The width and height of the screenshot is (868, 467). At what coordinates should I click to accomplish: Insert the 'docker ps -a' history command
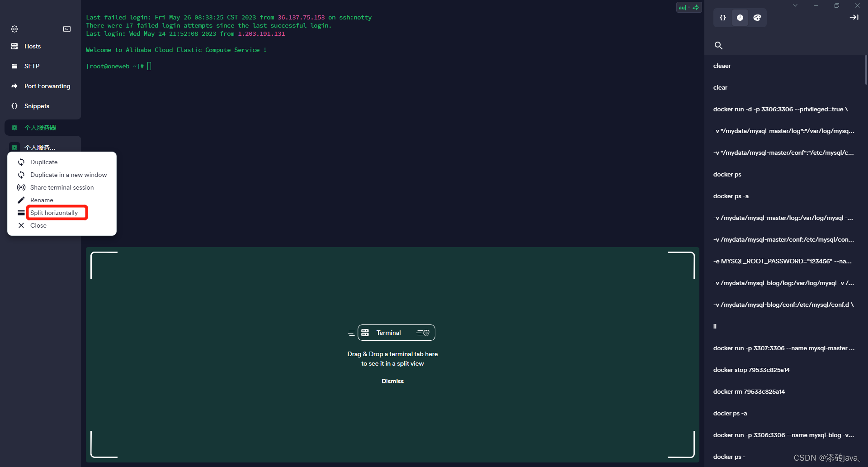(731, 196)
